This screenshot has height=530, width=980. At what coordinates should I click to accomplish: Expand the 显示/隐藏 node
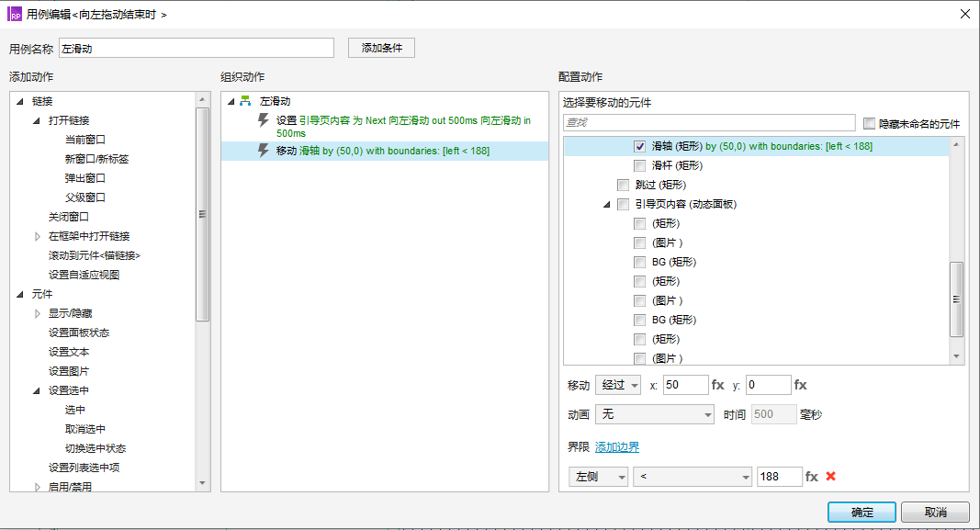[x=37, y=314]
